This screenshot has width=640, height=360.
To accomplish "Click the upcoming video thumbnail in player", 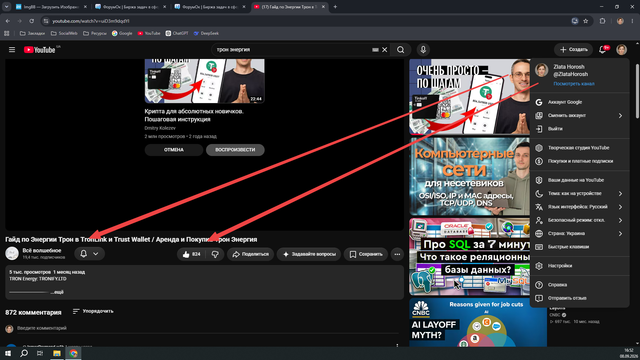I will point(204,81).
